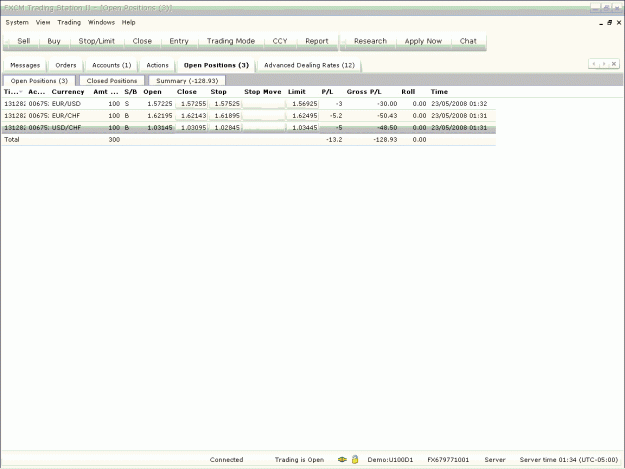The width and height of the screenshot is (625, 469).
Task: Click the Close toolbar button
Action: [x=142, y=41]
